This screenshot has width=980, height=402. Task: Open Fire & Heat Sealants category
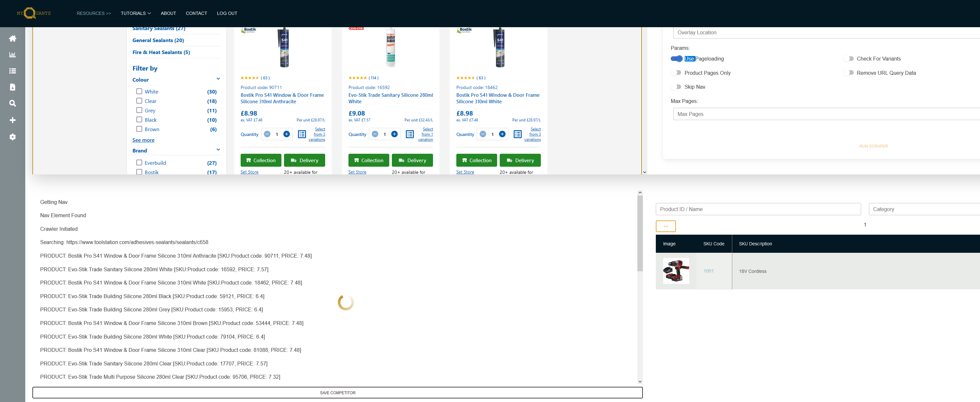(x=161, y=52)
